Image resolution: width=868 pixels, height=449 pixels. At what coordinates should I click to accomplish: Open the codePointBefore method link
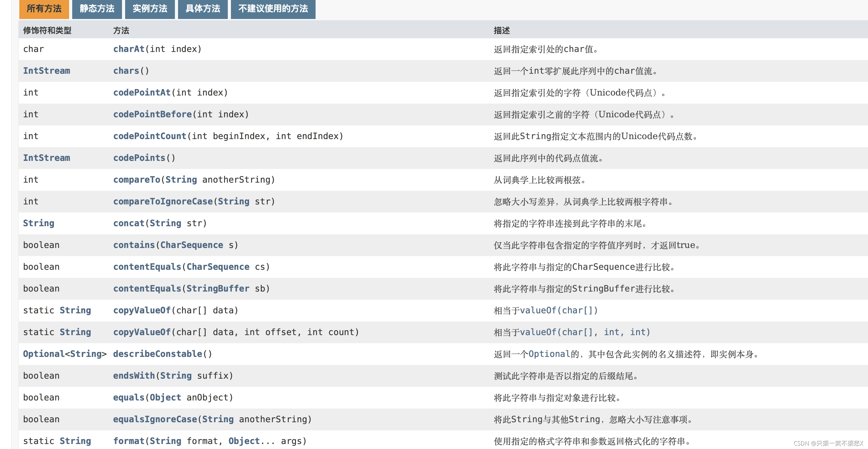click(152, 115)
